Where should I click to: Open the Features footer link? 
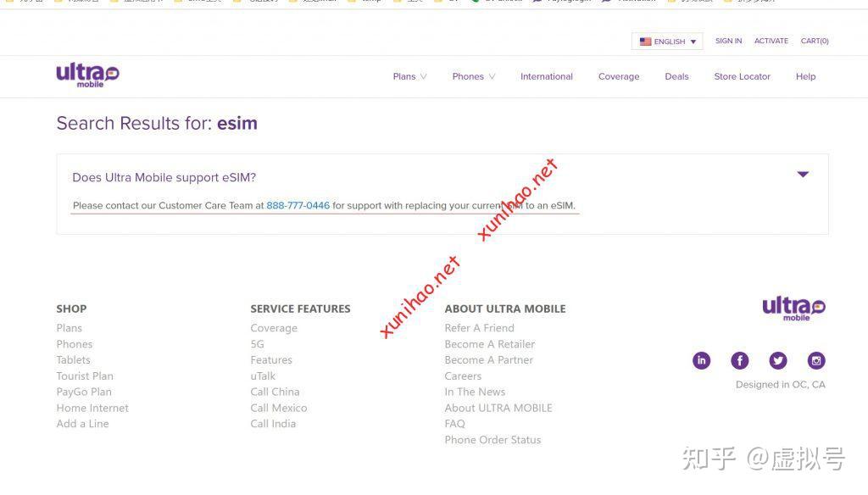click(x=271, y=360)
